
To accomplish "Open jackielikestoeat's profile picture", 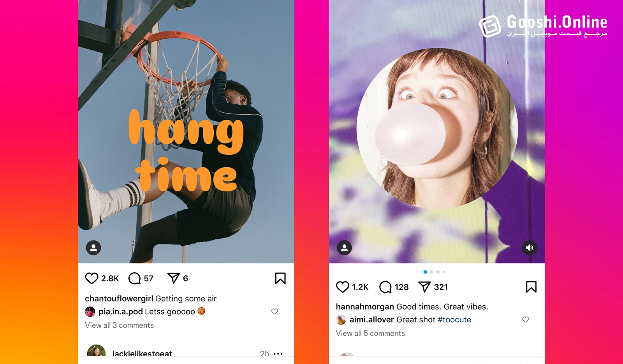I will (96, 351).
